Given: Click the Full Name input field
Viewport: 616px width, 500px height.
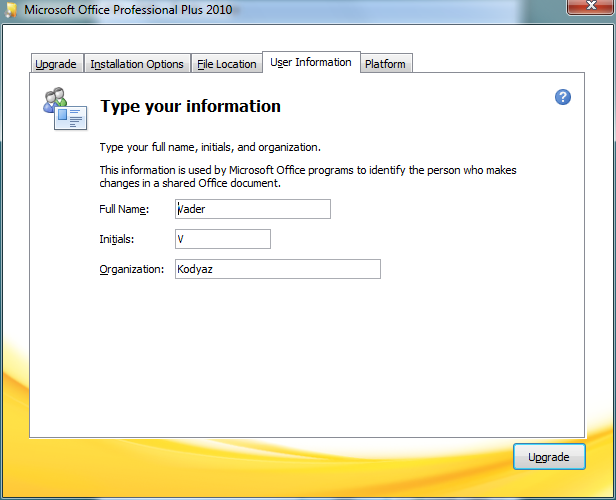Looking at the screenshot, I should [253, 209].
